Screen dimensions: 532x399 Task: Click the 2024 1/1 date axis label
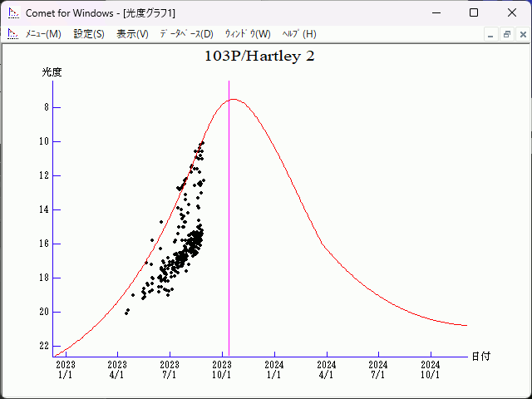click(274, 370)
